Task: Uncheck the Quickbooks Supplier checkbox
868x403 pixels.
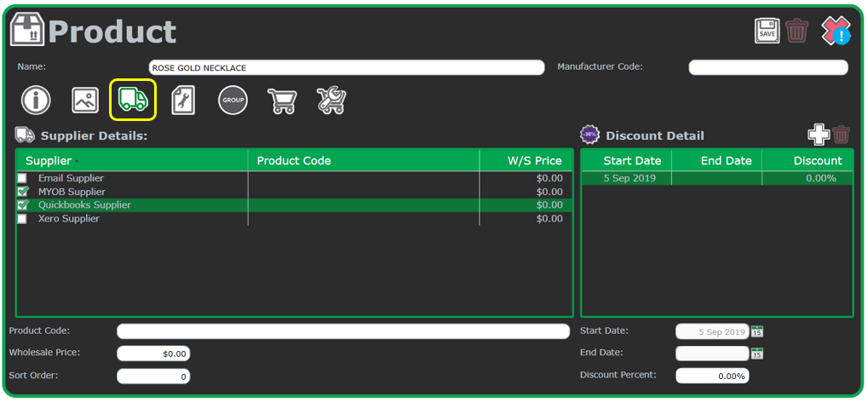Action: point(22,204)
